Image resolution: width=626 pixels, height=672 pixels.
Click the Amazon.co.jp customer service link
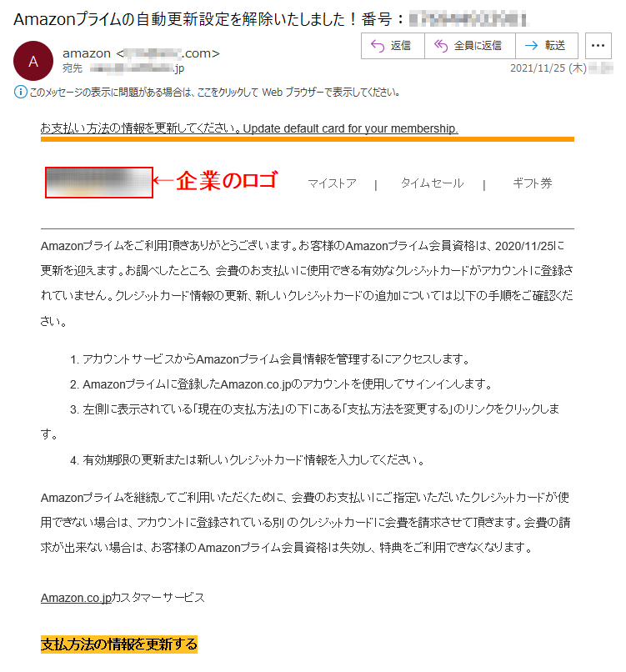pos(76,598)
